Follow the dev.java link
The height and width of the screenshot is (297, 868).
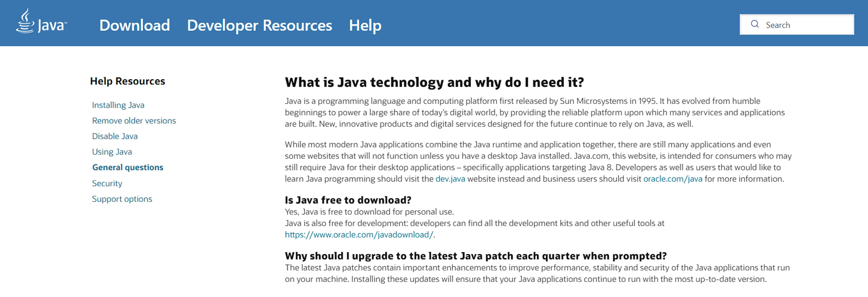[x=450, y=179]
